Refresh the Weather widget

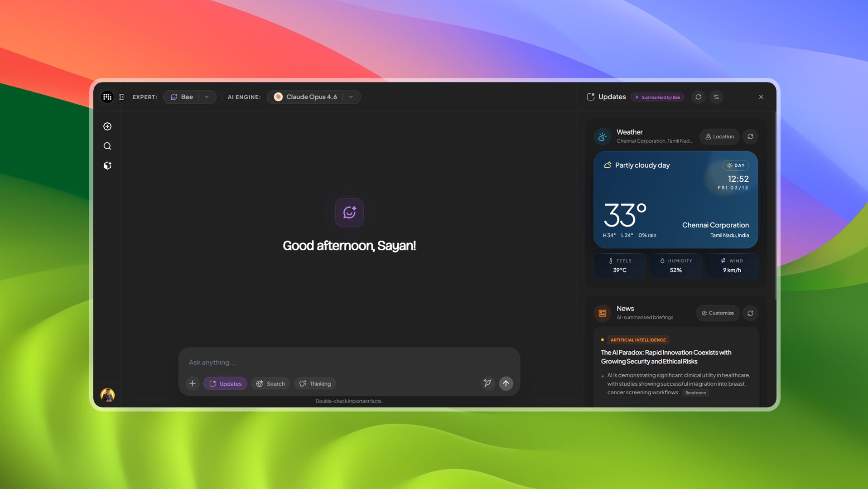tap(750, 136)
